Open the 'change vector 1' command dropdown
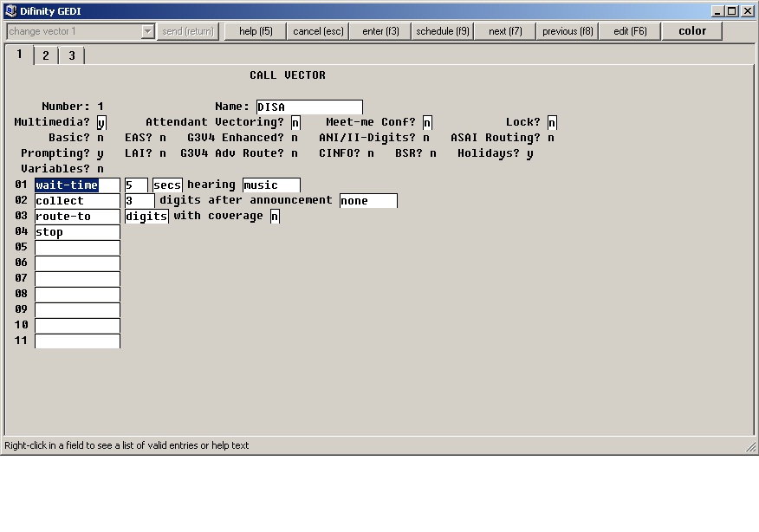Image resolution: width=759 pixels, height=532 pixels. 147,31
